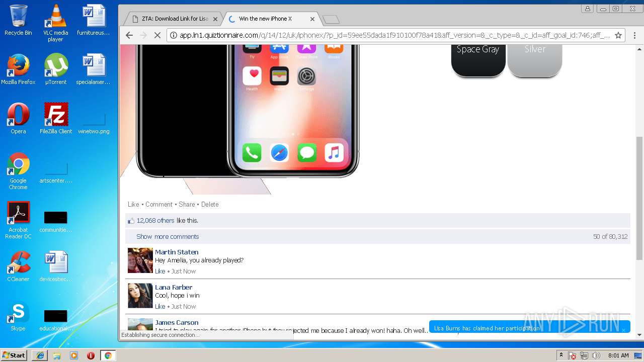Open the artscenter file on the desktop
The height and width of the screenshot is (362, 644).
(55, 172)
